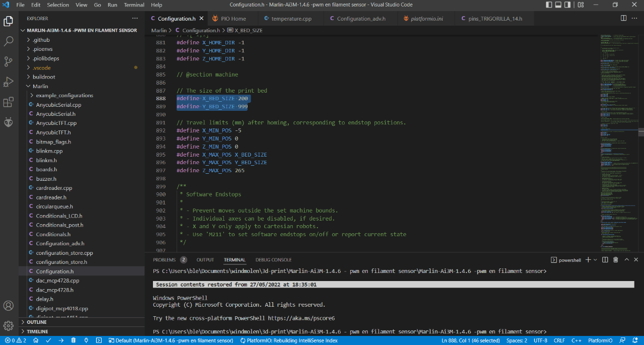This screenshot has height=345, width=644.
Task: Open PlatformIO Serial Monitor plug icon
Action: 86,340
